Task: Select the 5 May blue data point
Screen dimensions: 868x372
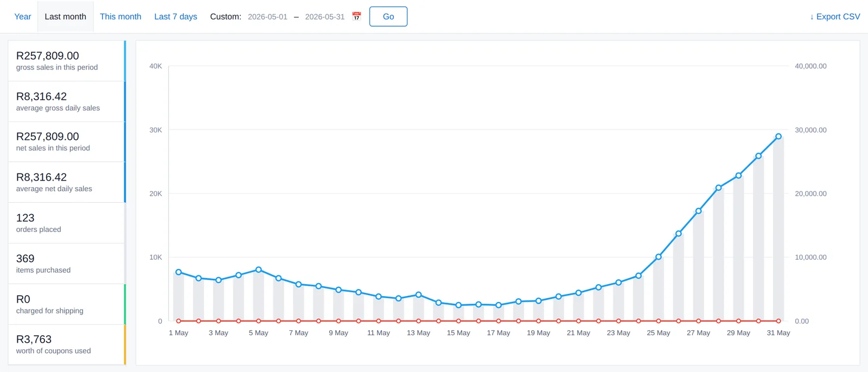Action: pyautogui.click(x=258, y=270)
